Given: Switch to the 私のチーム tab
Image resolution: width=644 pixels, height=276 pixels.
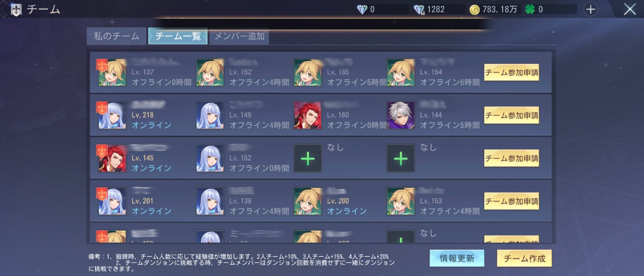Looking at the screenshot, I should 116,36.
